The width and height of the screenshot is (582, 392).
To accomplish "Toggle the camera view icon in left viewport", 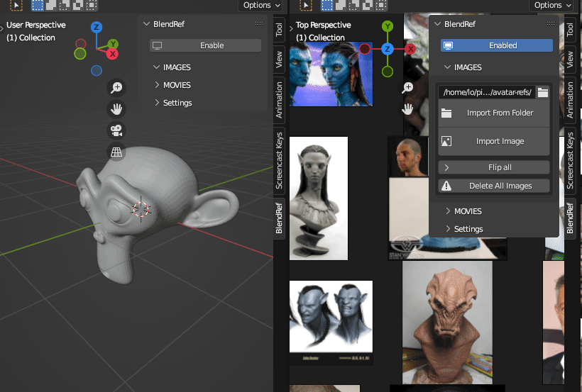I will [x=116, y=130].
